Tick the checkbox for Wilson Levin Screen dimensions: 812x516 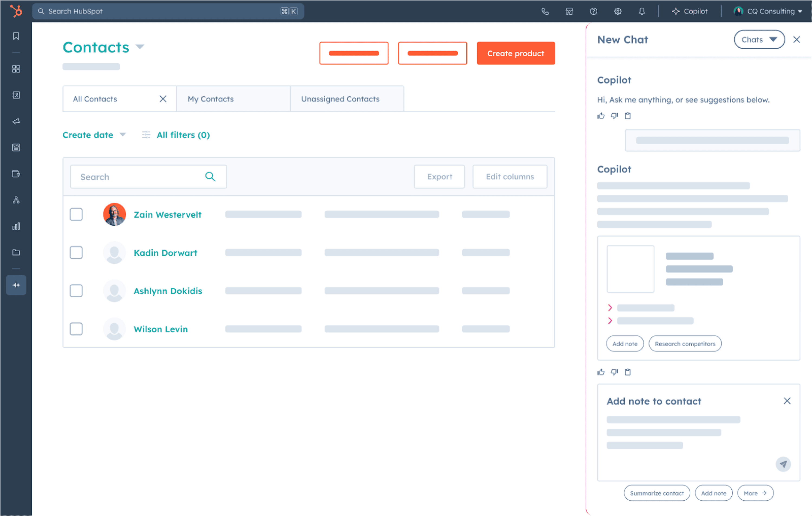click(x=76, y=328)
